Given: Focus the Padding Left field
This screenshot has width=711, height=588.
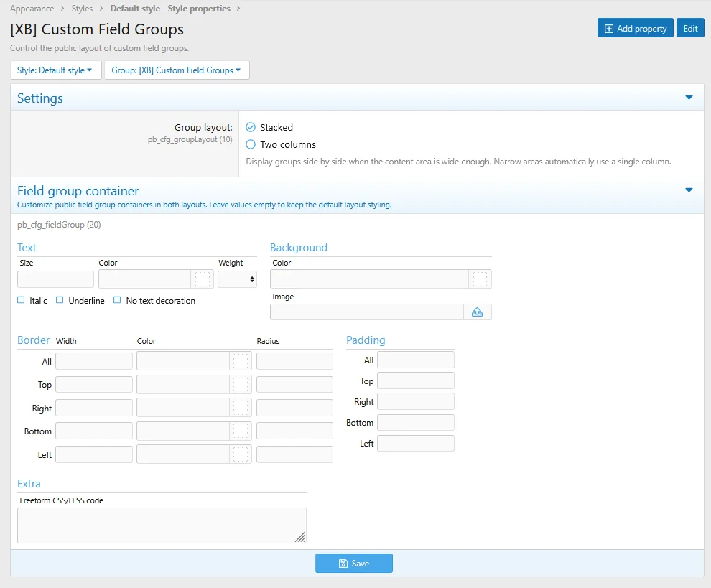Looking at the screenshot, I should (x=416, y=444).
